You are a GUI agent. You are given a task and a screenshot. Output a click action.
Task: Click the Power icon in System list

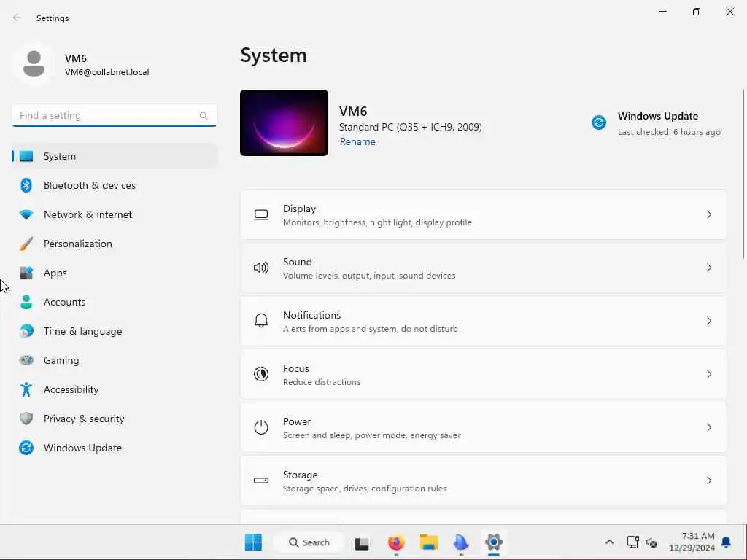261,427
